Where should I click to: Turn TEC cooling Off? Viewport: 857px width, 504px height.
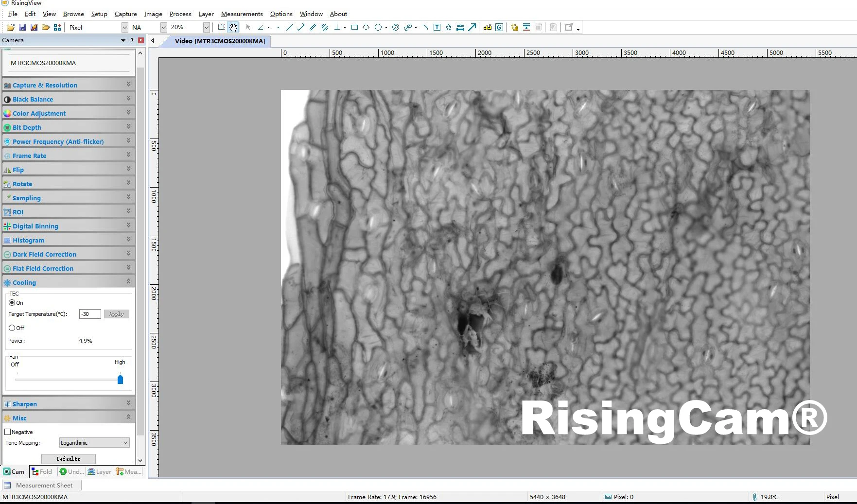point(12,328)
